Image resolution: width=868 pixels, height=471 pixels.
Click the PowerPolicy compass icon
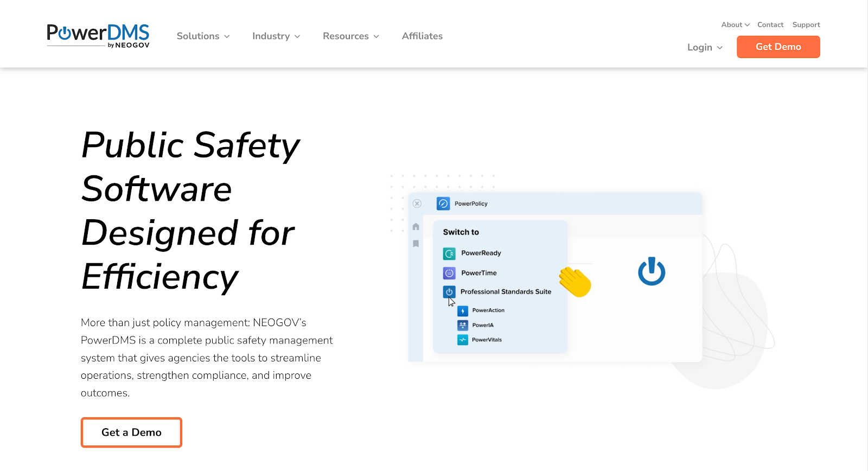[x=443, y=203]
